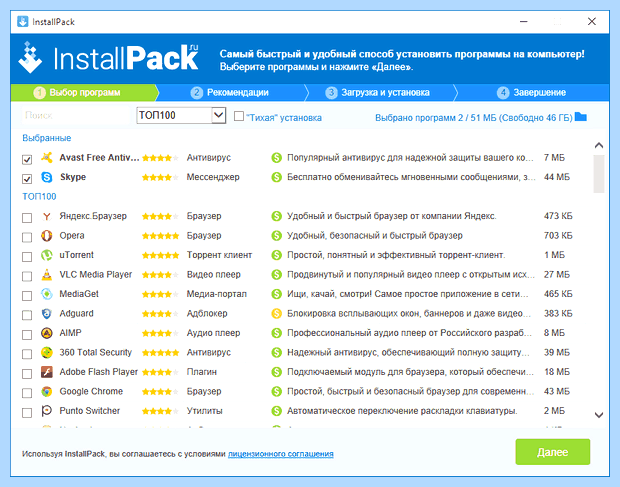The width and height of the screenshot is (620, 487).
Task: Click the green license icon for Skype
Action: pos(276,177)
